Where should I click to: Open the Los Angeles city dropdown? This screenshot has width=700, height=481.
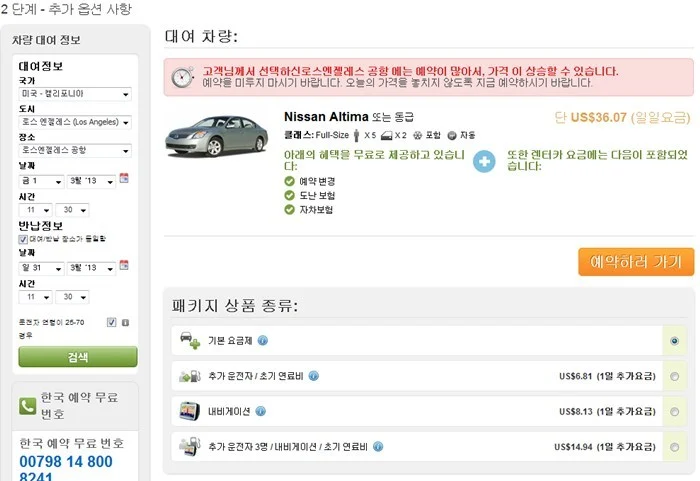75,122
